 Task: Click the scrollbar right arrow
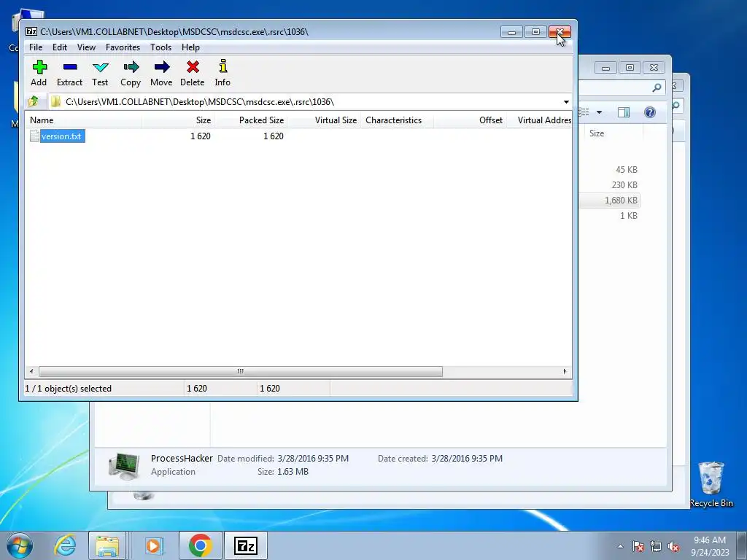pyautogui.click(x=565, y=371)
